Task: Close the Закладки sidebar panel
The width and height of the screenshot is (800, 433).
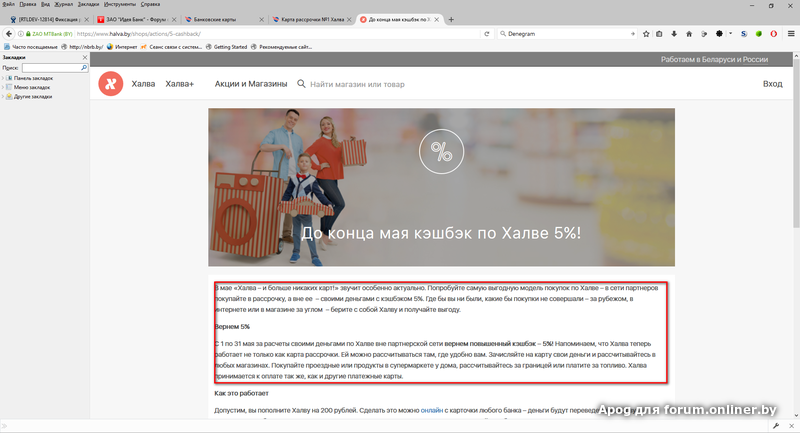Action: pyautogui.click(x=85, y=57)
